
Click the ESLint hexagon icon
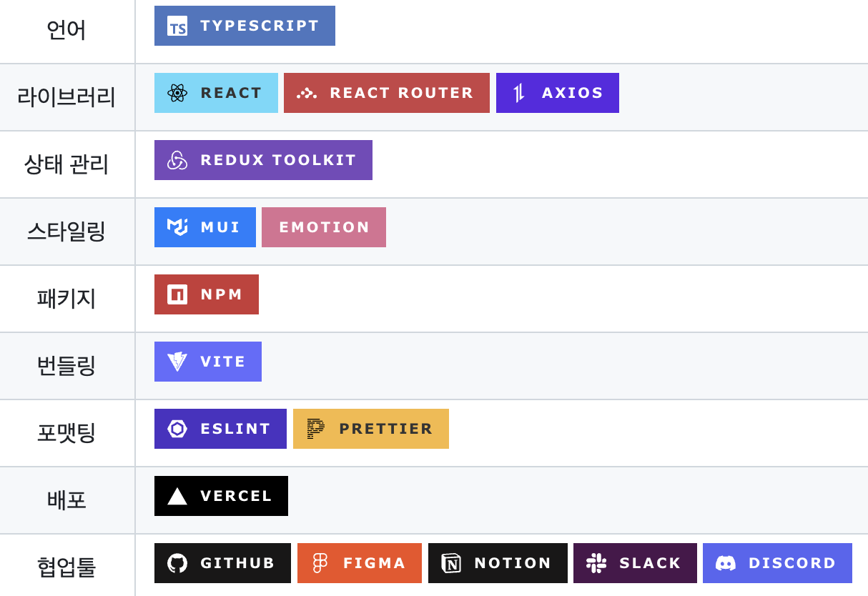click(177, 429)
